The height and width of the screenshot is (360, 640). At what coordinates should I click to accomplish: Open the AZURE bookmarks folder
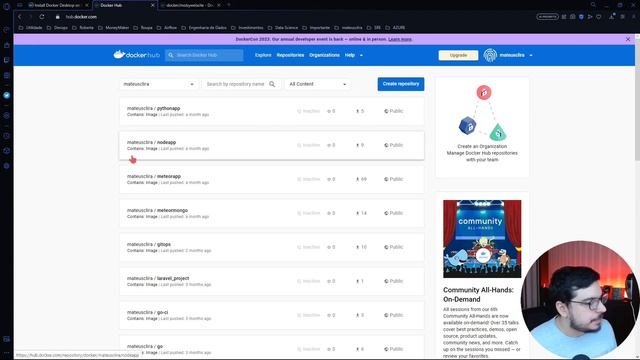pos(396,28)
